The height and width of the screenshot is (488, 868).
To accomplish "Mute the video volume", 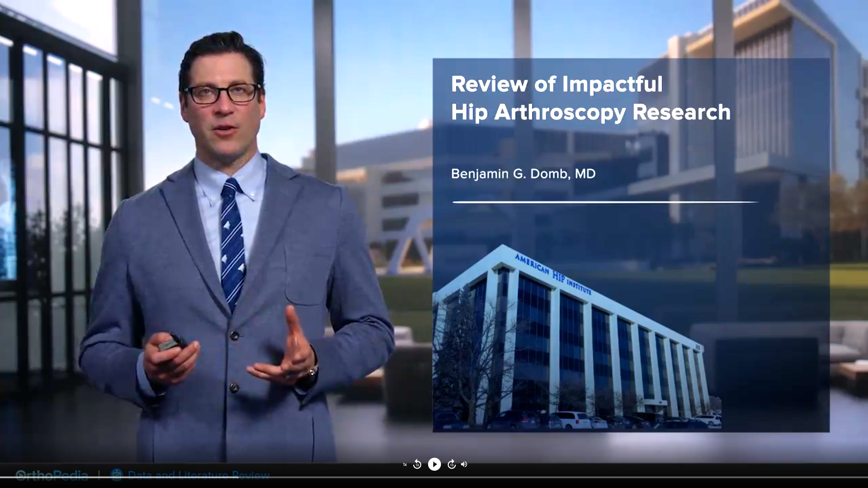I will click(464, 464).
